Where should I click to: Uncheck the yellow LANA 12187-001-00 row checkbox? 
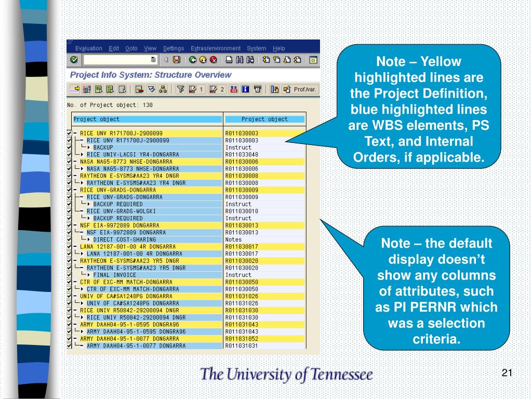69,247
